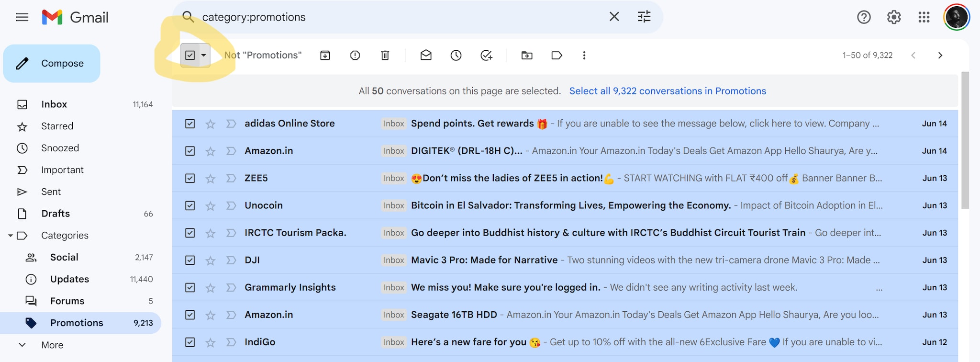Snooze the selected conversations
Image resolution: width=980 pixels, height=362 pixels.
click(456, 56)
